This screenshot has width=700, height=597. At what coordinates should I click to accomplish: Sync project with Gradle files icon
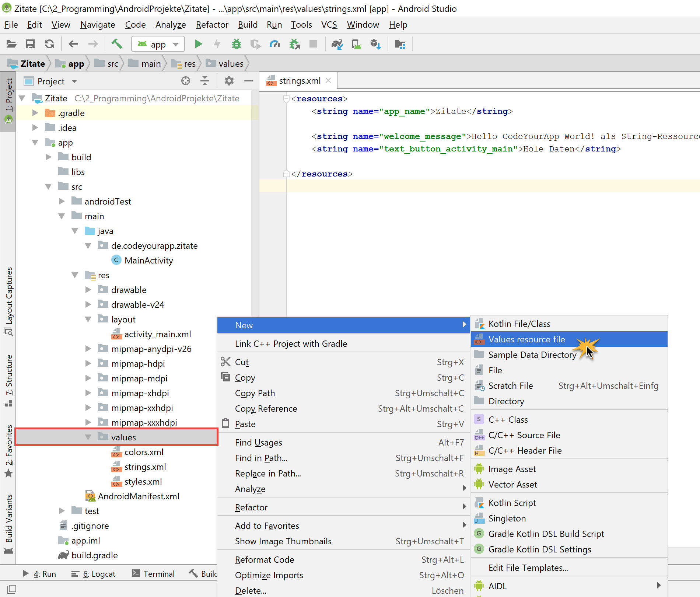click(337, 44)
